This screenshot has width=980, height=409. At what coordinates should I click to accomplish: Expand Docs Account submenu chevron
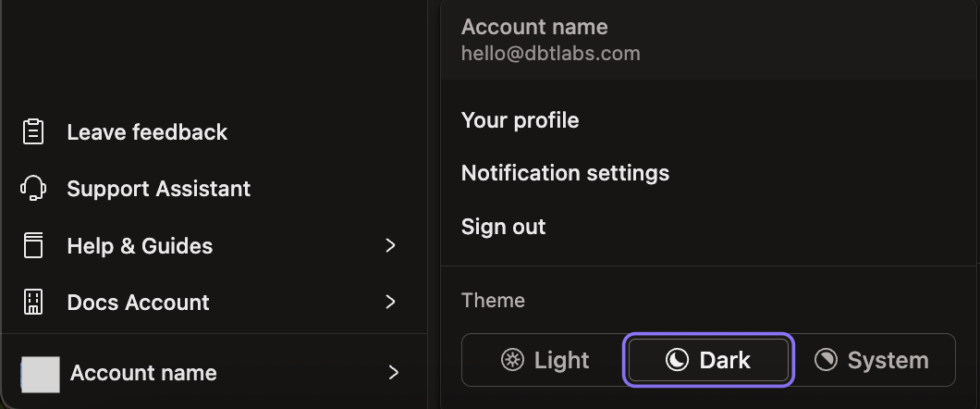(391, 303)
